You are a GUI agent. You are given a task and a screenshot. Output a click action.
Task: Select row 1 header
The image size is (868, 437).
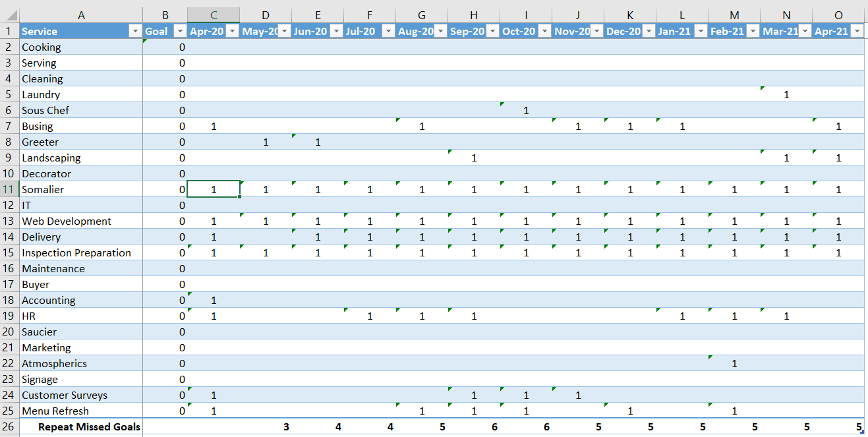point(9,31)
